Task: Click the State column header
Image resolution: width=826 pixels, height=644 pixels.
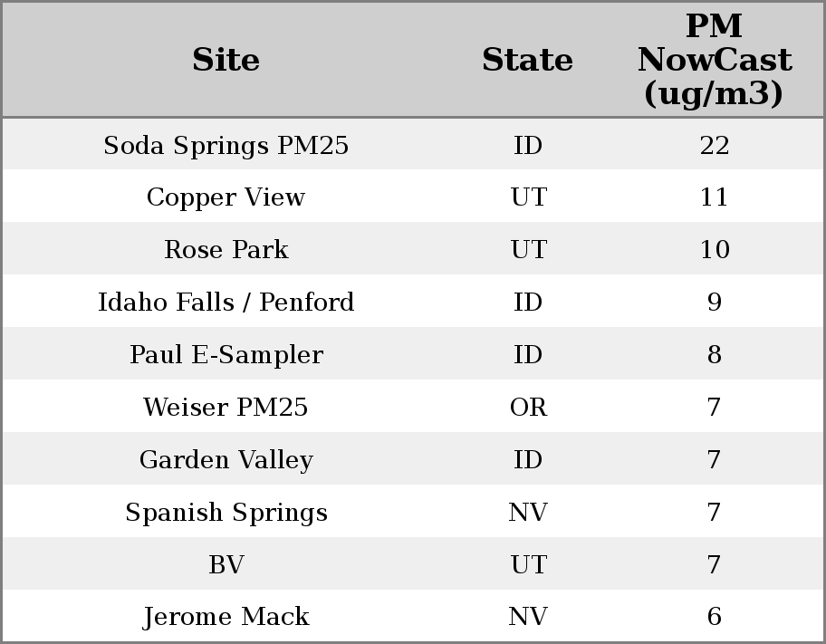Action: [527, 60]
